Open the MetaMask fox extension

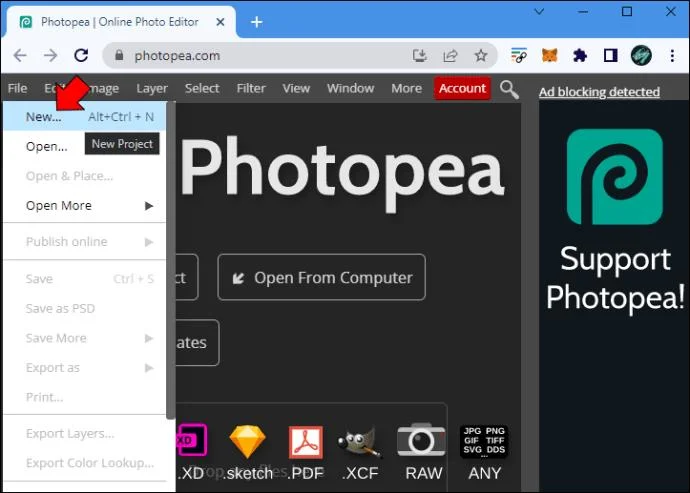point(550,55)
